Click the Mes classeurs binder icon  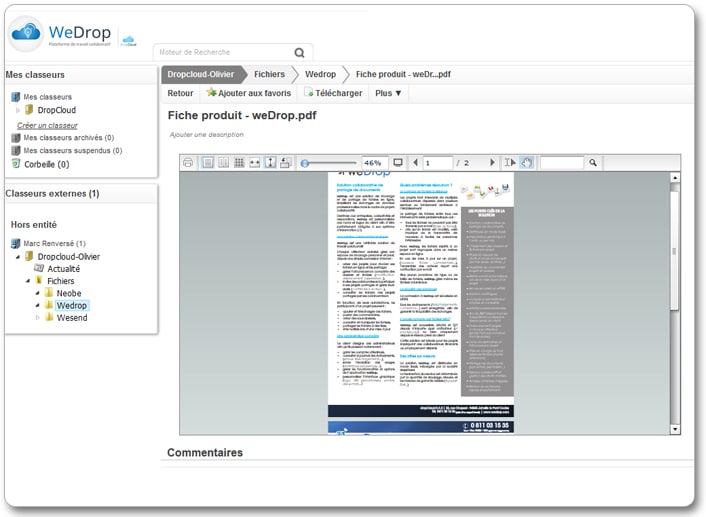click(16, 96)
